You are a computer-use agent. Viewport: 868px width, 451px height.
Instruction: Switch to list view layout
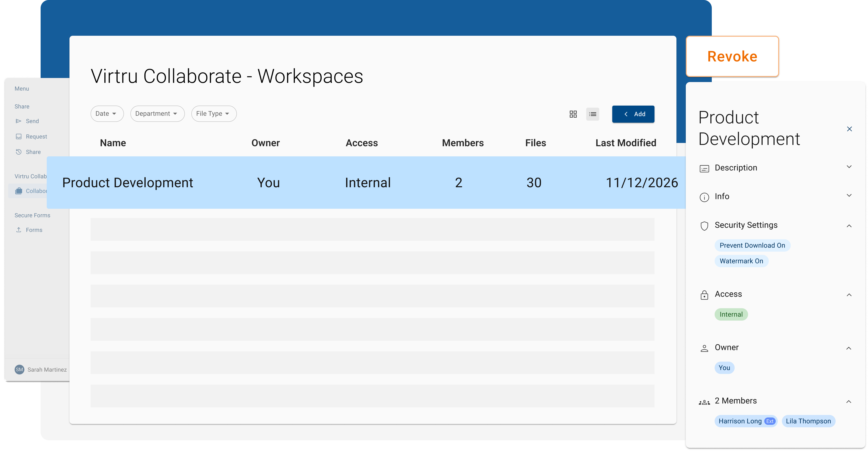click(593, 114)
